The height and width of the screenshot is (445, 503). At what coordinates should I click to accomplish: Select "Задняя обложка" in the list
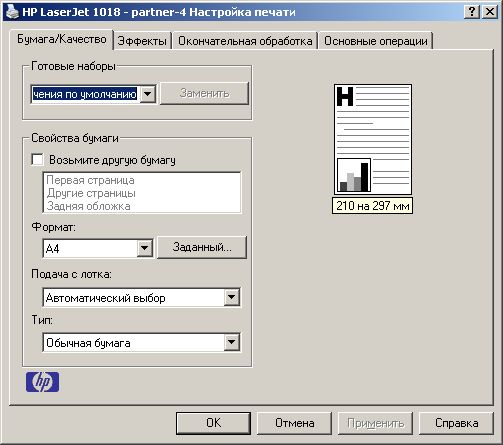tap(88, 206)
